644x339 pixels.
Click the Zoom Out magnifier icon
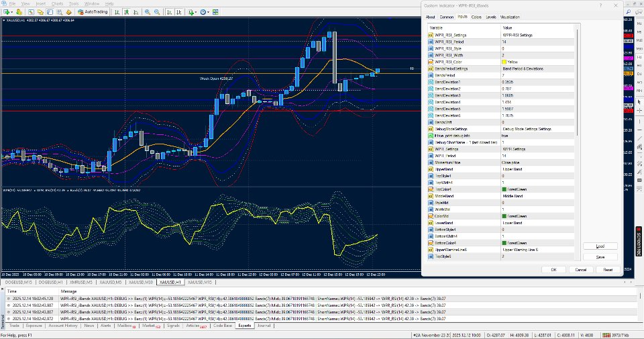pos(157,12)
